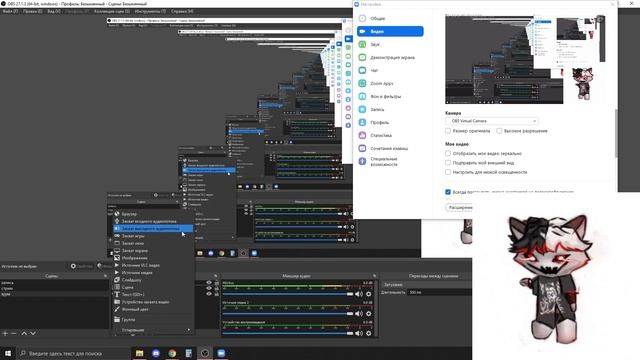Image resolution: width=640 pixels, height=360 pixels.
Task: Select the Звук section in Zoom settings
Action: [390, 44]
